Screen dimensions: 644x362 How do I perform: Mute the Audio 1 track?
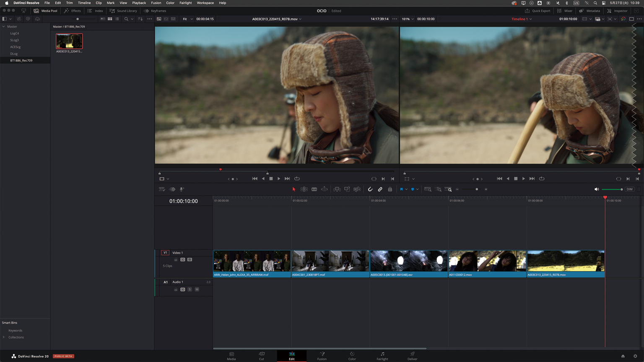(197, 290)
